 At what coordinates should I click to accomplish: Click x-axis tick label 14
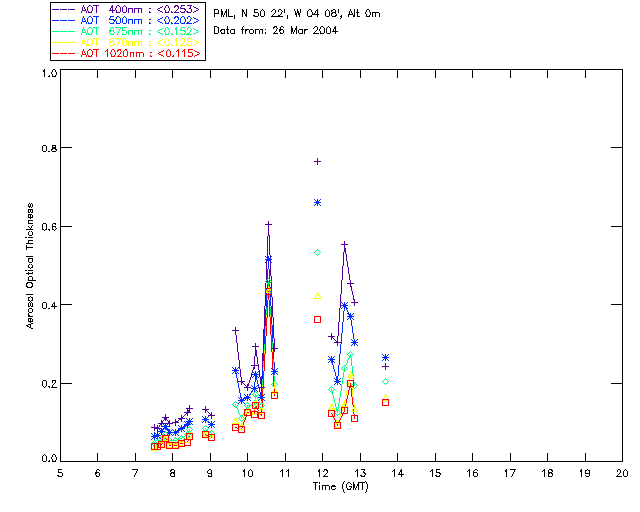click(x=398, y=473)
